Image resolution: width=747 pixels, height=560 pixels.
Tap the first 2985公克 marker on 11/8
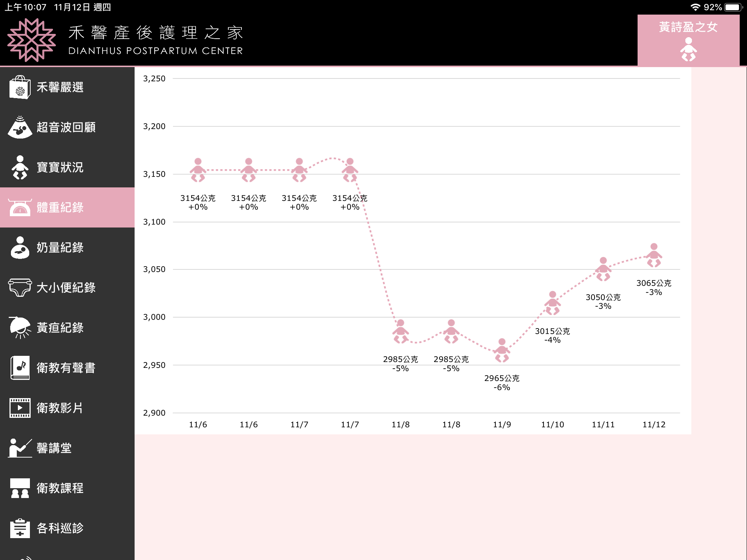tap(400, 331)
